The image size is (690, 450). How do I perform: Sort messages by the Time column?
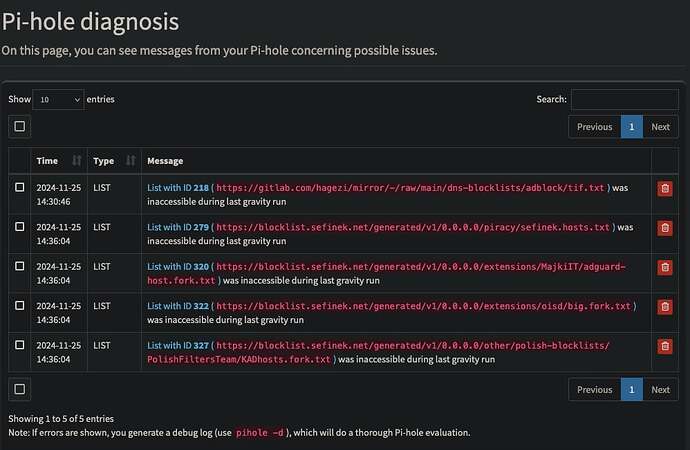tap(59, 160)
